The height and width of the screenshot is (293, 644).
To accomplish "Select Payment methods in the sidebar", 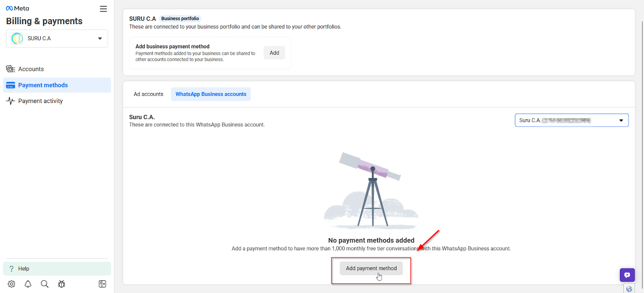I will tap(57, 85).
